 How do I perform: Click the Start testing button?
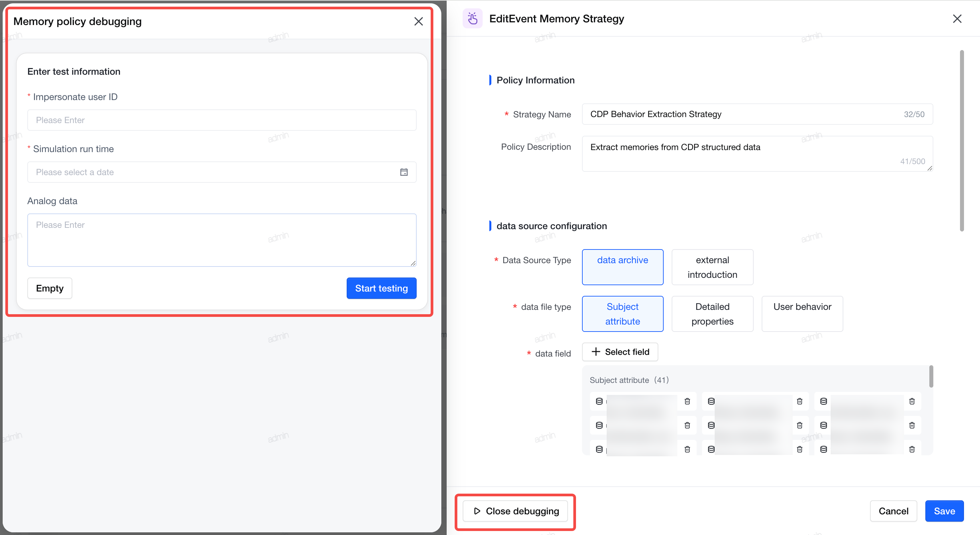pyautogui.click(x=381, y=288)
